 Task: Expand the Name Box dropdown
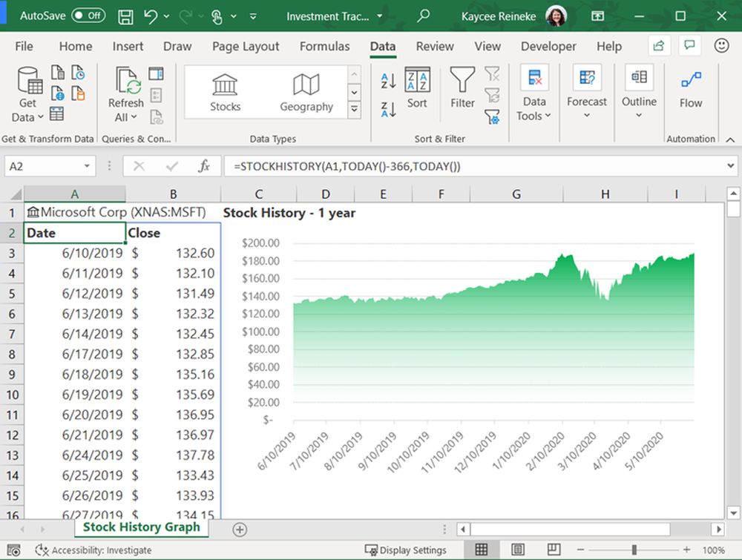88,167
